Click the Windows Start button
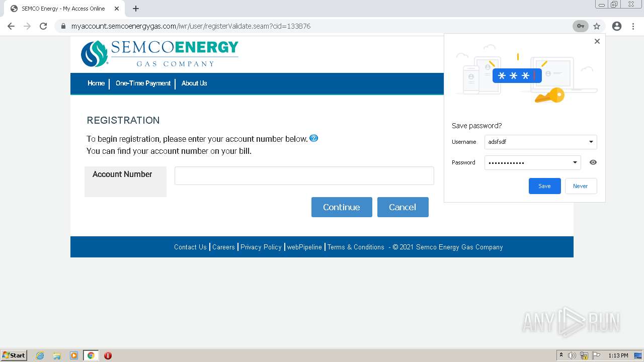This screenshot has width=644, height=362. tap(14, 355)
